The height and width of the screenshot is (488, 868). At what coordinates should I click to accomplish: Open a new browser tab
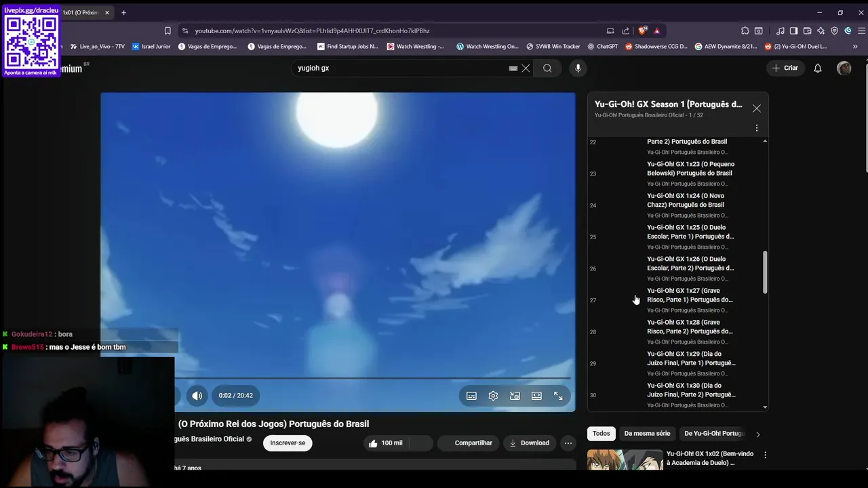(x=123, y=12)
